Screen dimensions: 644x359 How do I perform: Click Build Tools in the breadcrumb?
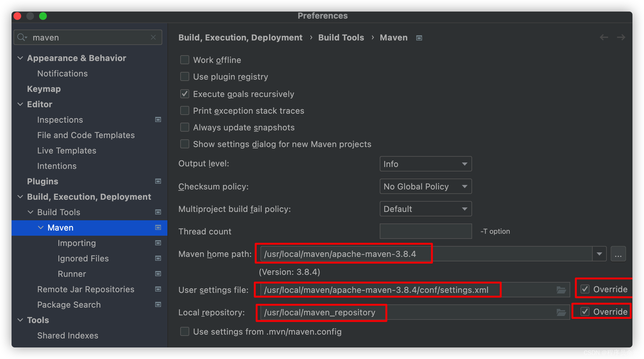pos(341,38)
